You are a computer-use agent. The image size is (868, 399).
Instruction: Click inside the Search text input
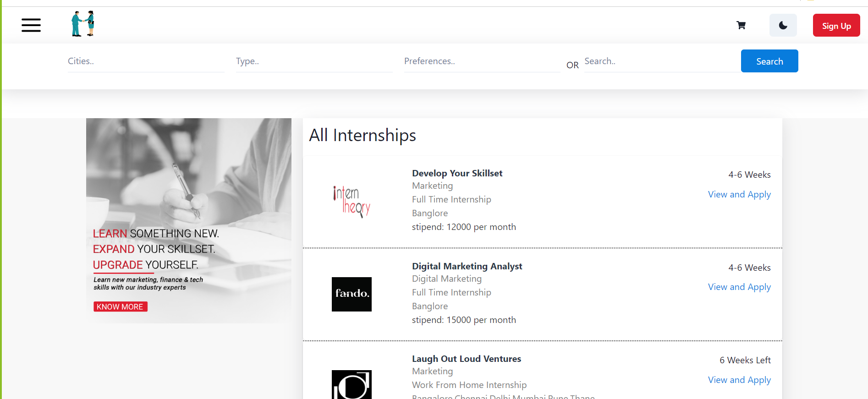660,61
